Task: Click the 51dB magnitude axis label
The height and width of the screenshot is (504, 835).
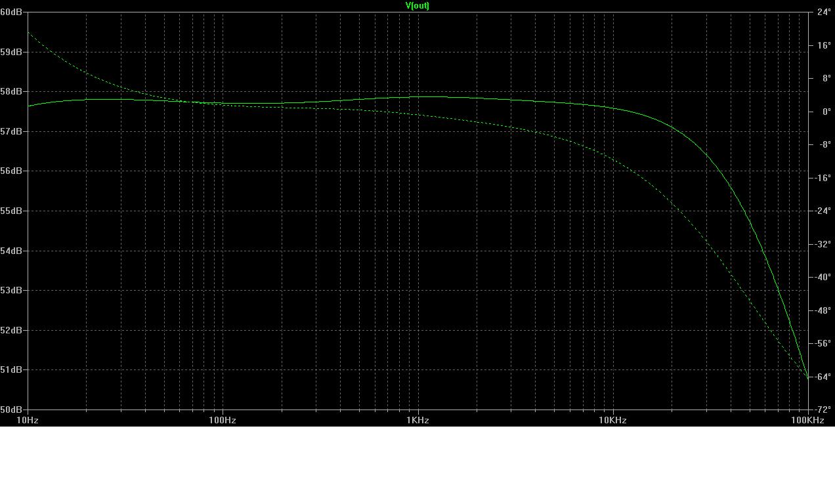Action: [x=11, y=369]
